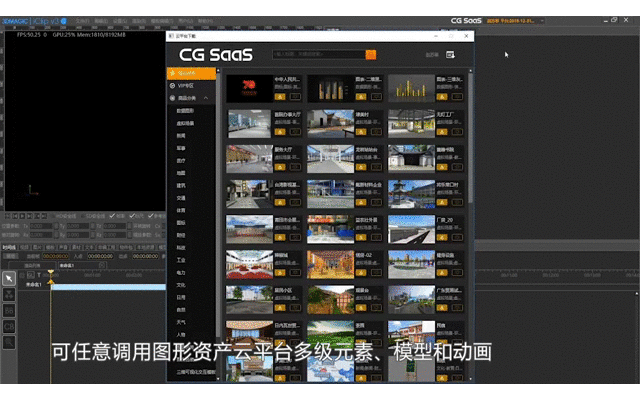Click the 出点 timecode field
The height and width of the screenshot is (400, 640).
pos(145,256)
